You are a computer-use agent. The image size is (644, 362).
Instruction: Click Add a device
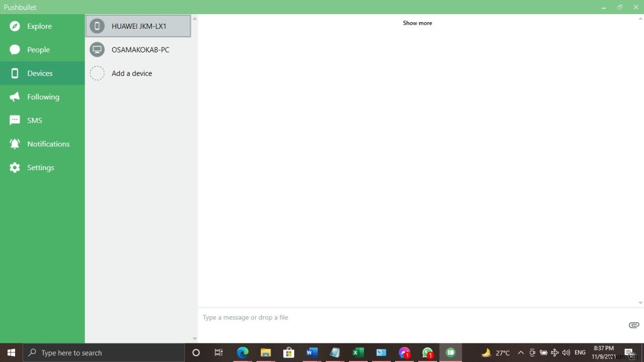132,73
